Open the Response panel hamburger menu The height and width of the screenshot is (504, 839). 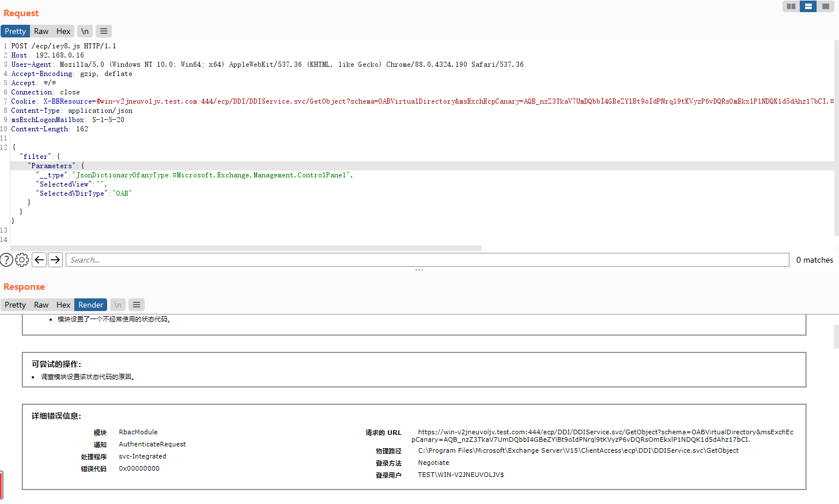[x=137, y=305]
